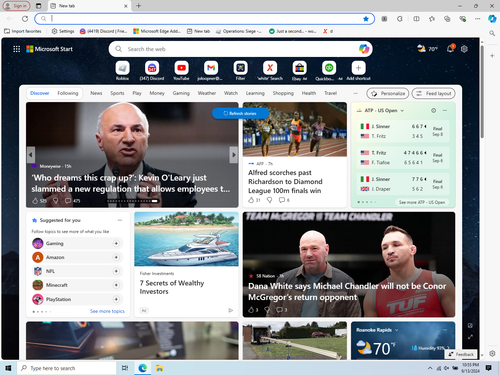Launch Microsoft Edge from the taskbar
Image resolution: width=500 pixels, height=375 pixels.
pos(143,368)
